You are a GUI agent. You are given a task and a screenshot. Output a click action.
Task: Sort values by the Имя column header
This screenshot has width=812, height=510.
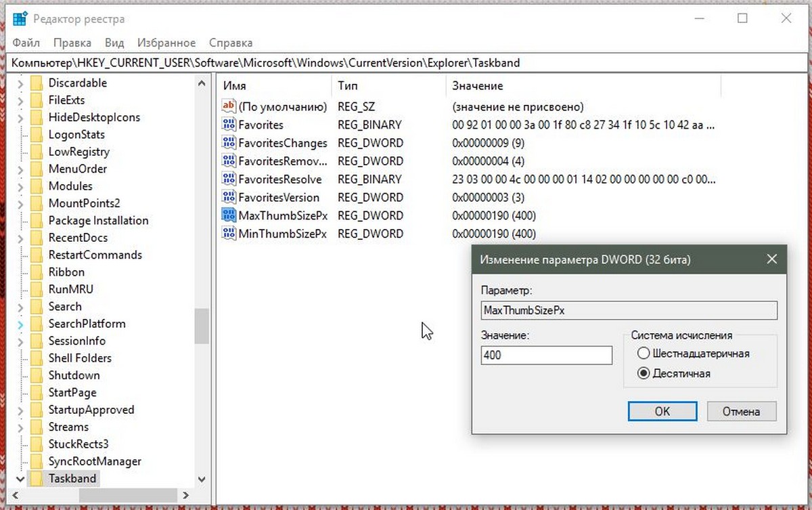click(x=275, y=86)
